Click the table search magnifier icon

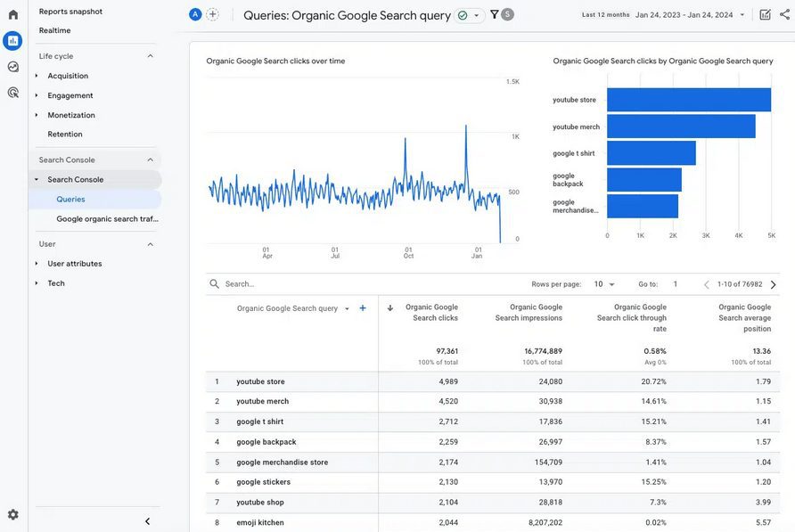[215, 284]
